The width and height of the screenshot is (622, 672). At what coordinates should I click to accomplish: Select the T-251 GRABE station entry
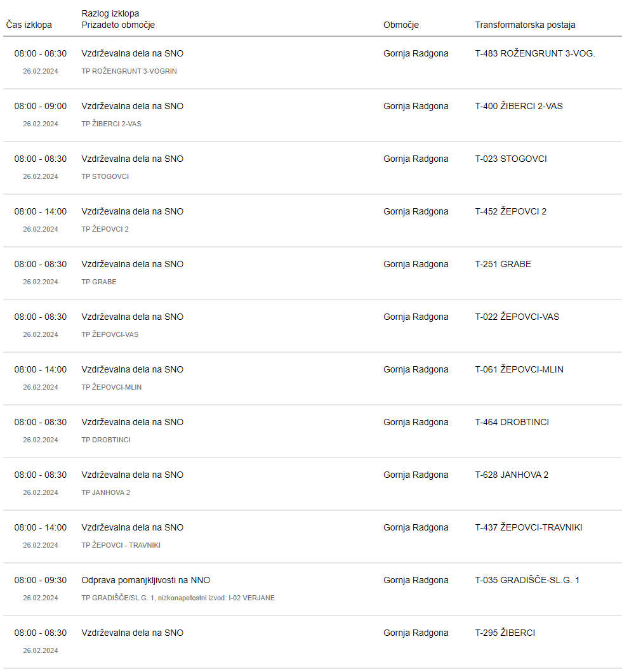click(x=503, y=264)
